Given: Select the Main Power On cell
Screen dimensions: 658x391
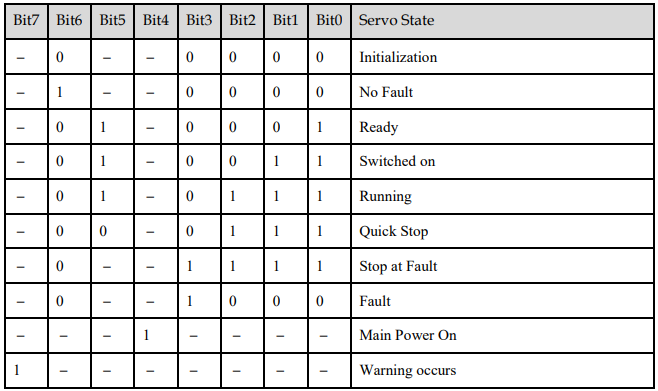Looking at the screenshot, I should 502,336.
